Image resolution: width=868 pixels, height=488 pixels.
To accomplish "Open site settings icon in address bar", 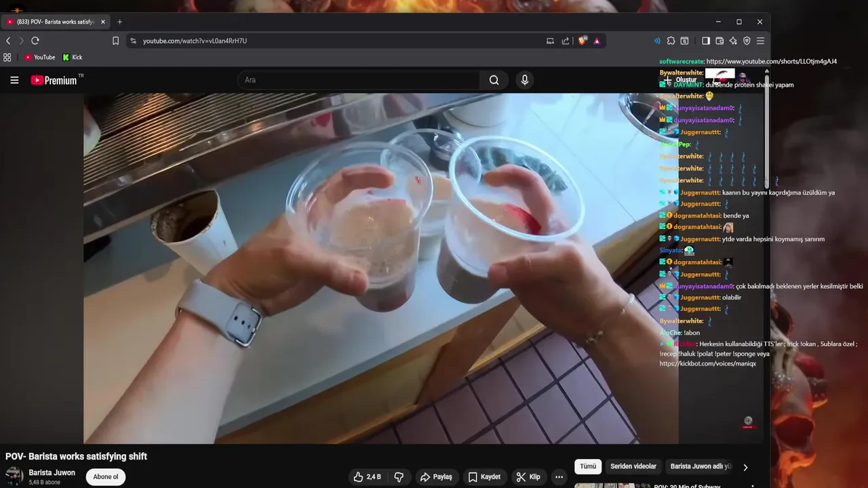I will [134, 41].
